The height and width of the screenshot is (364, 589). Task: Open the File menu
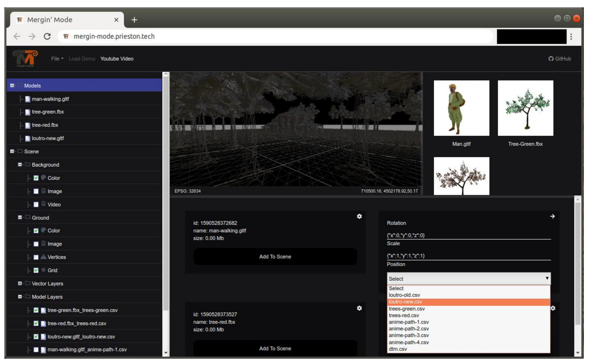tap(57, 59)
